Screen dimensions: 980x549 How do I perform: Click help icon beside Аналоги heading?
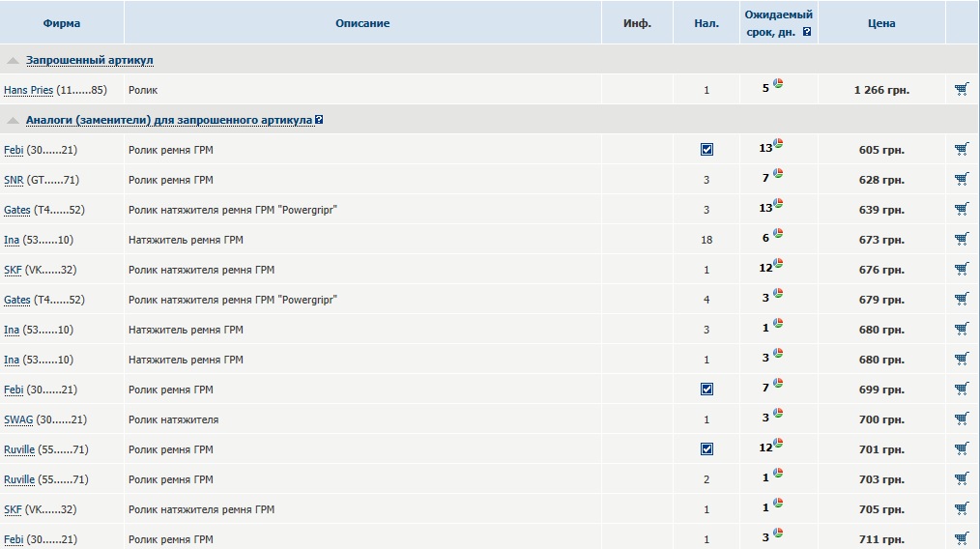coord(319,120)
